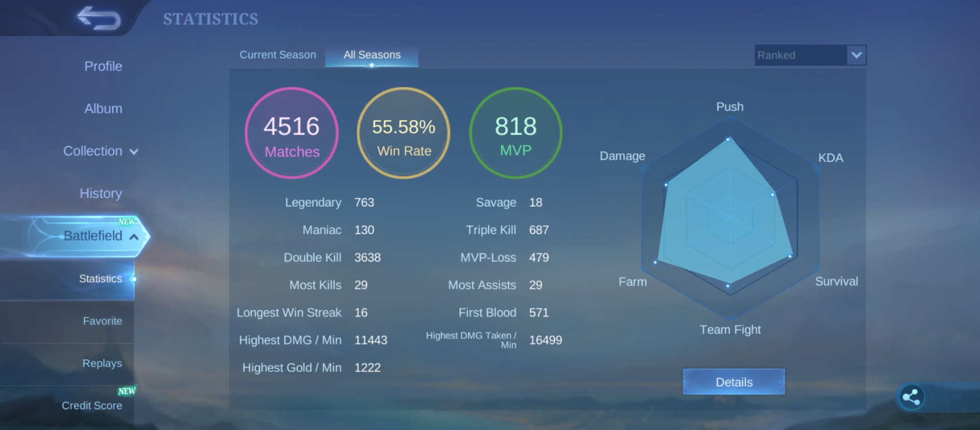Click the Savage count 18

pyautogui.click(x=535, y=203)
